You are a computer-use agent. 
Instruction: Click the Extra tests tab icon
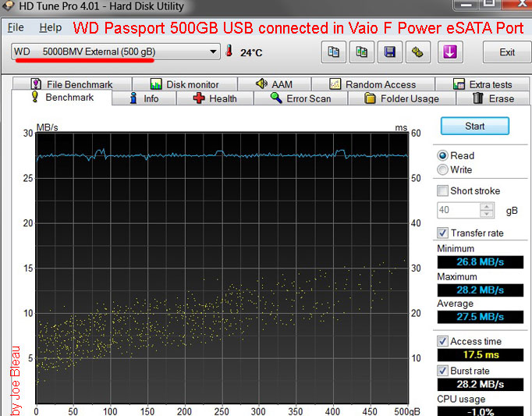click(x=459, y=84)
